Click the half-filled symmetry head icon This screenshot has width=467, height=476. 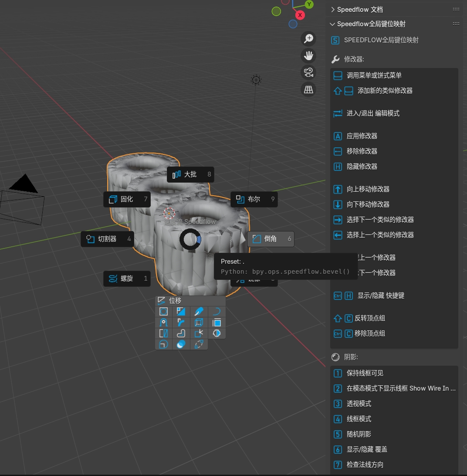click(x=217, y=333)
